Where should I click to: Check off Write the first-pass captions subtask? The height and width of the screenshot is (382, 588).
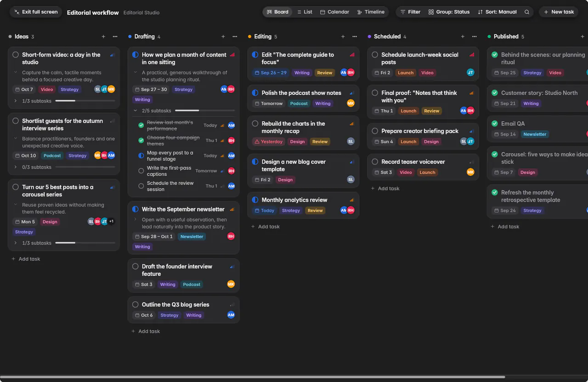(141, 171)
